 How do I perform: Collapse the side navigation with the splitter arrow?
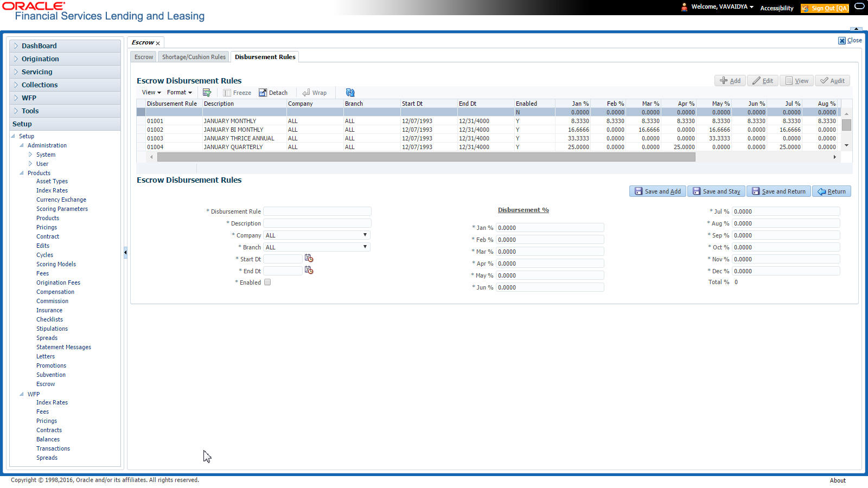click(x=125, y=252)
